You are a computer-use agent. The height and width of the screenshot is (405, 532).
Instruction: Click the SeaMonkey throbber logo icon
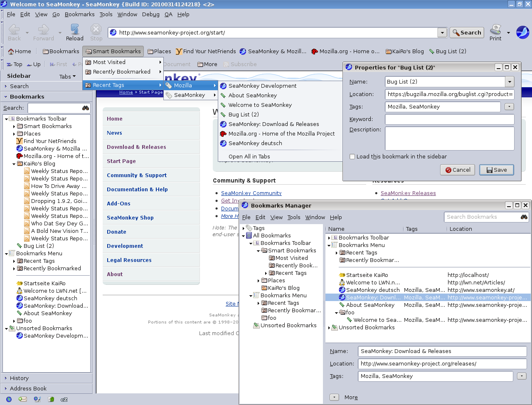coord(522,32)
